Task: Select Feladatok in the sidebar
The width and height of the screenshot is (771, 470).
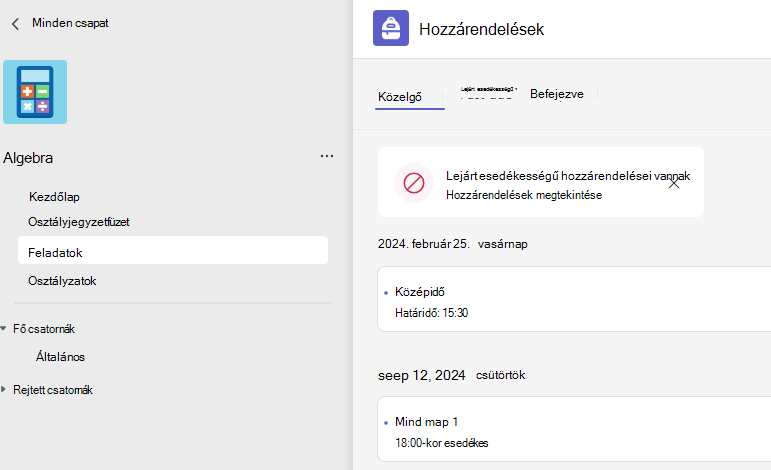Action: coord(173,250)
